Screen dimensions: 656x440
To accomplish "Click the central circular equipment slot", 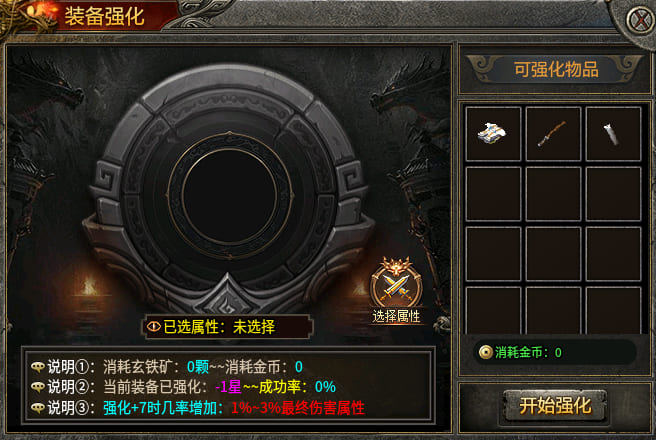I will coord(229,196).
